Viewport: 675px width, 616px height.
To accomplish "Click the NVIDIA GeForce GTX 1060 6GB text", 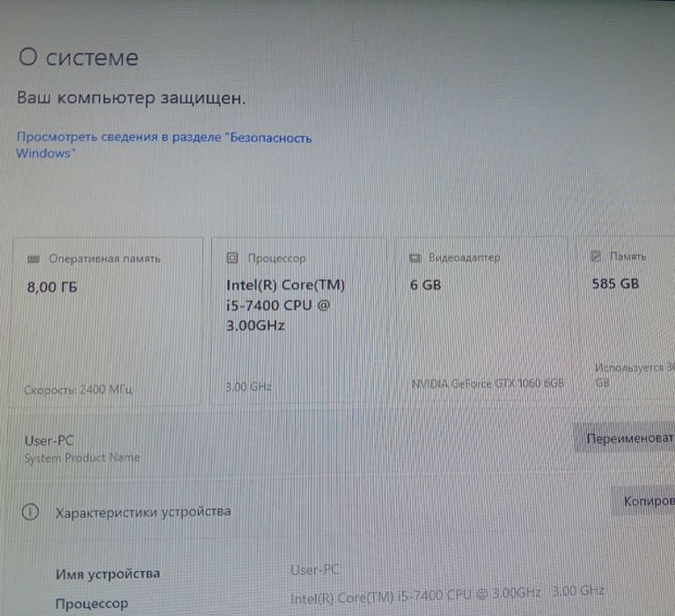I will [x=488, y=384].
